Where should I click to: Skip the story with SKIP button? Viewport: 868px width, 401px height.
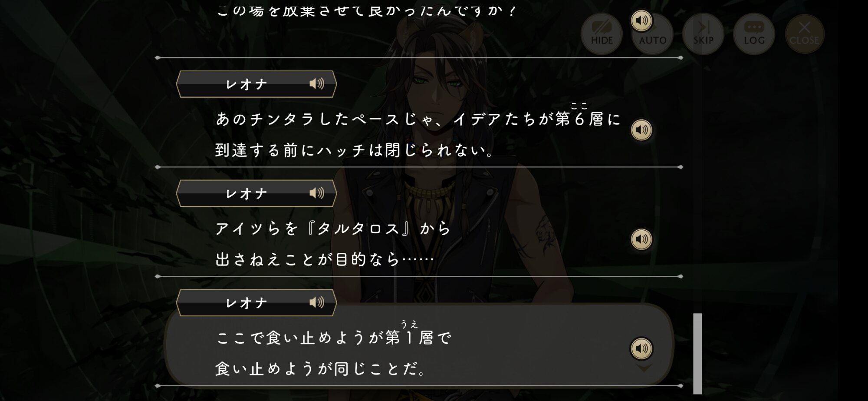[703, 34]
